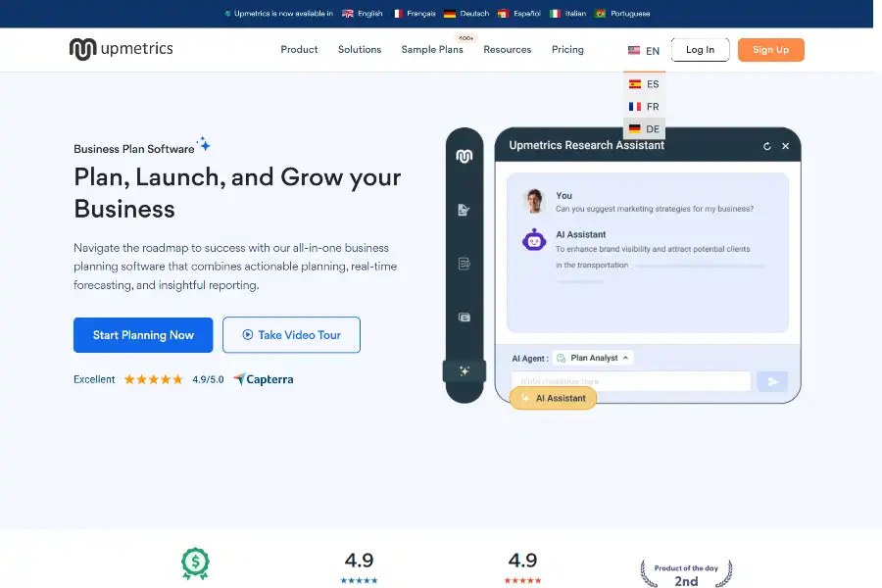The width and height of the screenshot is (882, 588).
Task: Open the Upmetrics logo homepage link
Action: [121, 49]
